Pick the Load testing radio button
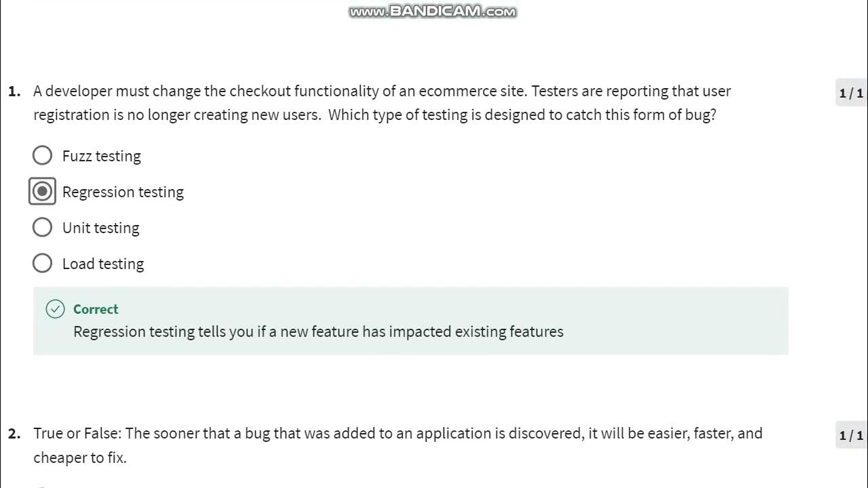Screen dimensions: 868x488 [42, 264]
